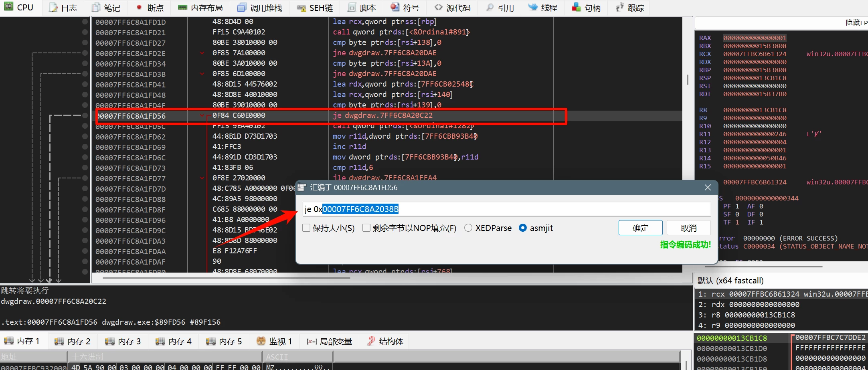Enable the 保持大小(S) checkbox
Viewport: 868px width, 370px height.
point(306,228)
